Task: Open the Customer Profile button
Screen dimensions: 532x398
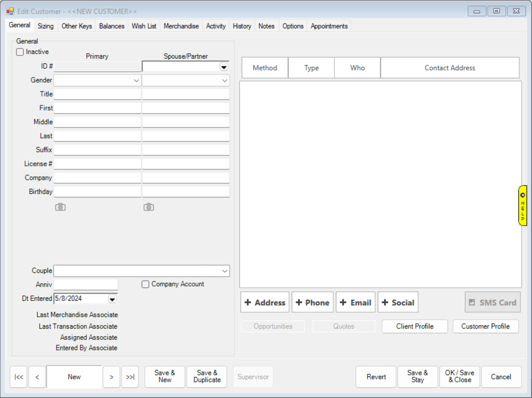Action: pos(485,326)
